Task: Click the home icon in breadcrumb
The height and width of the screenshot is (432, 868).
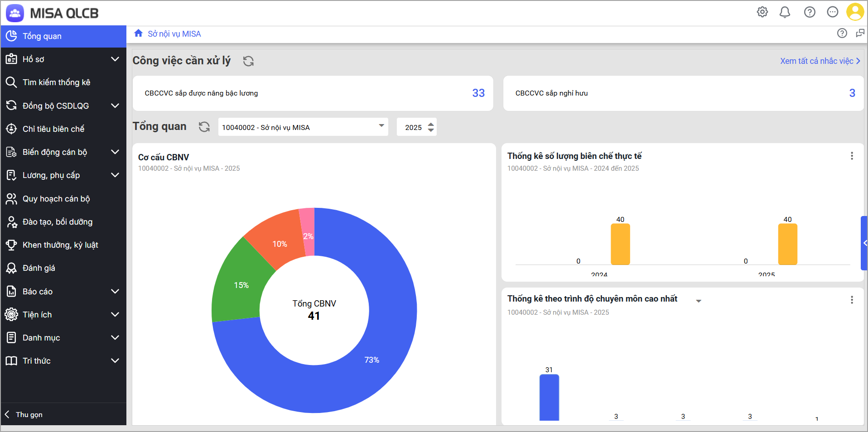Action: [x=139, y=34]
